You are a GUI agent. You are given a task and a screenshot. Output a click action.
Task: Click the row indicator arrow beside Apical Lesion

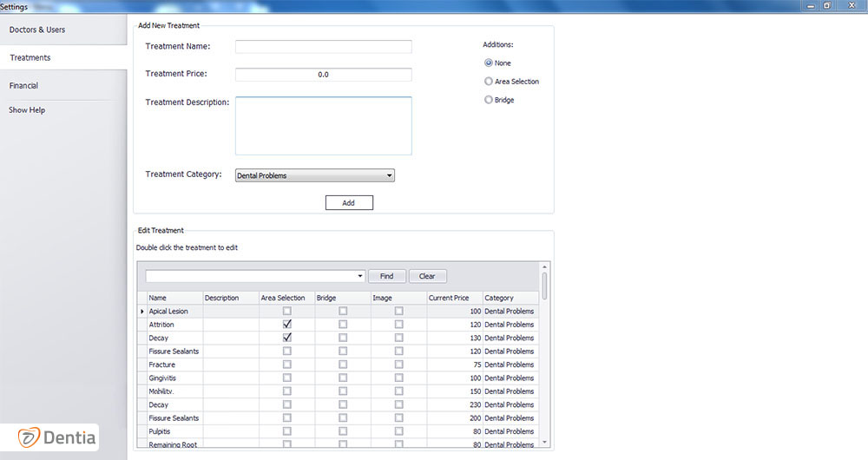[x=141, y=312]
